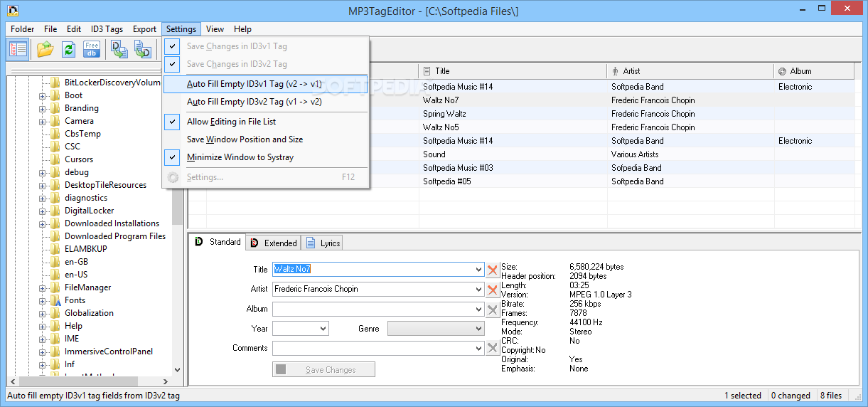Viewport: 868px width, 407px height.
Task: Clear the Artist field with red X
Action: click(493, 290)
